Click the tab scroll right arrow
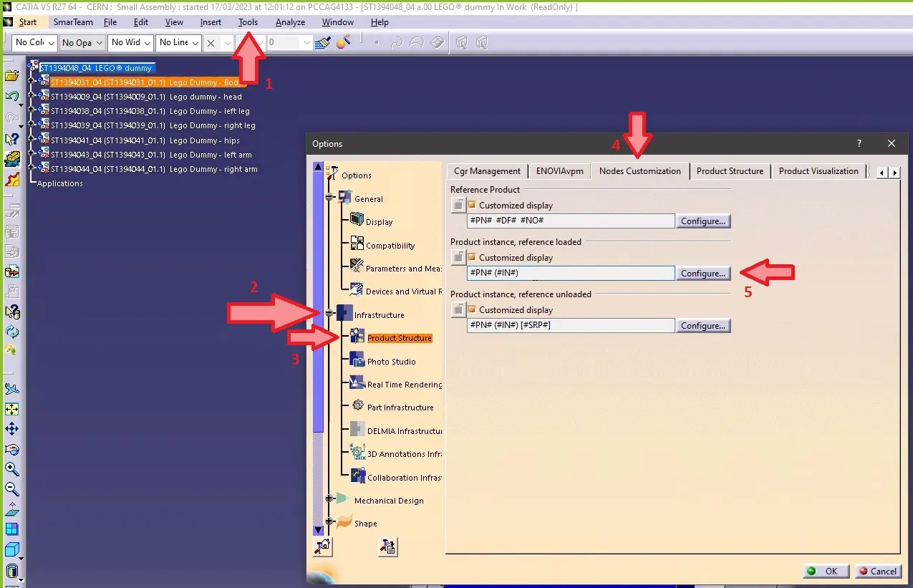Image resolution: width=913 pixels, height=588 pixels. click(894, 173)
